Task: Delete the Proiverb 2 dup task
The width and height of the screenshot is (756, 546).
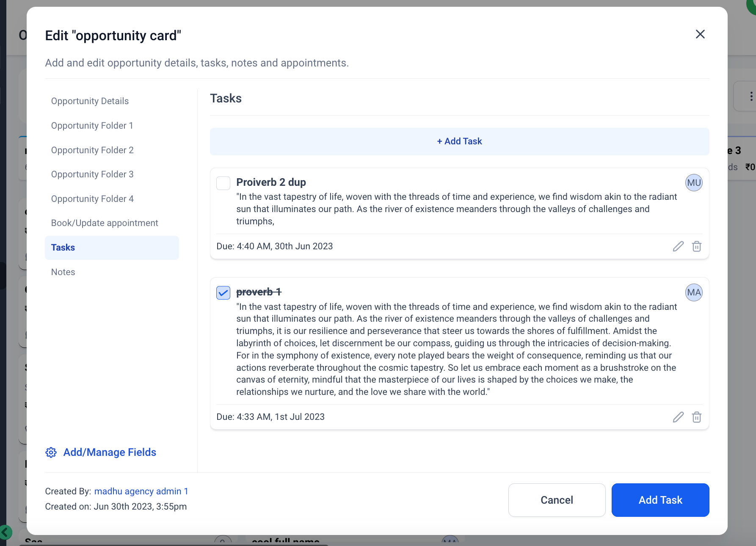Action: tap(697, 246)
